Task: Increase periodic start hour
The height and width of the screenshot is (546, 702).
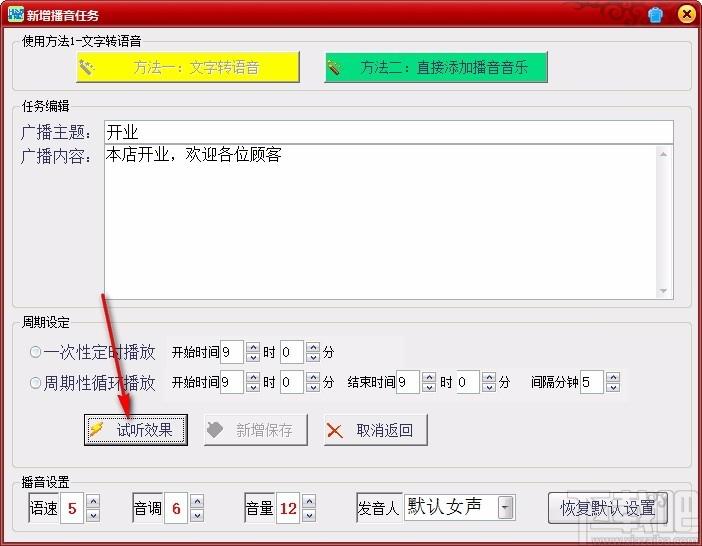Action: 253,377
